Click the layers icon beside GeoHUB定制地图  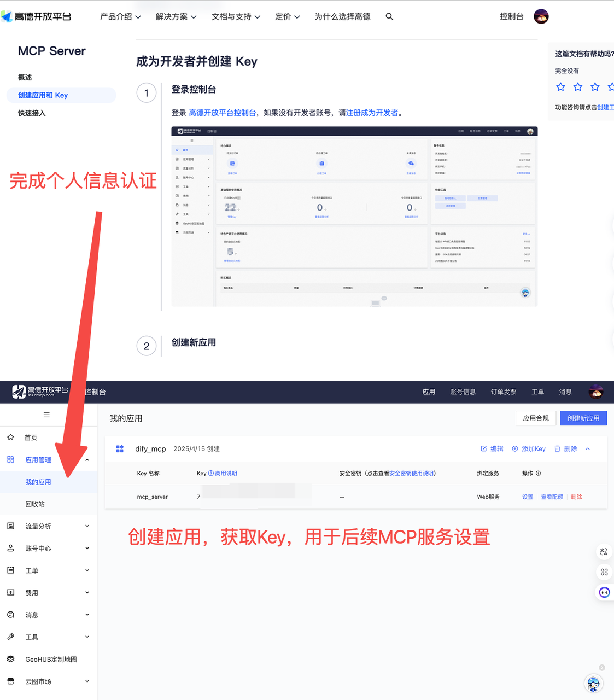click(x=10, y=659)
